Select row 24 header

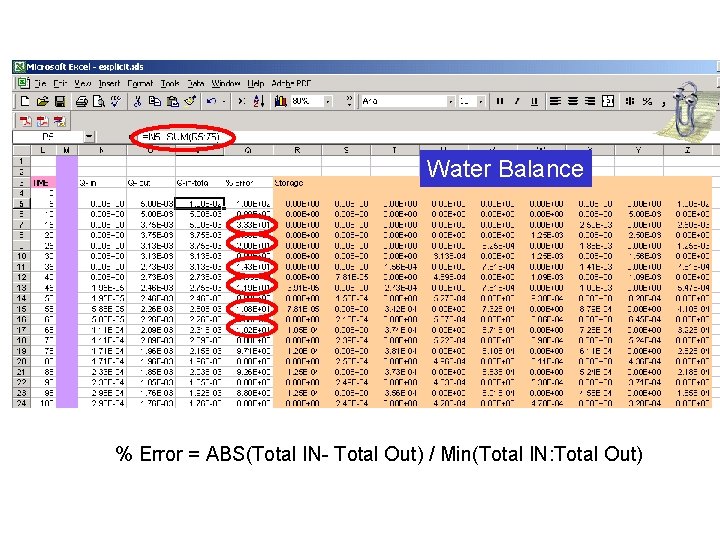pyautogui.click(x=21, y=403)
